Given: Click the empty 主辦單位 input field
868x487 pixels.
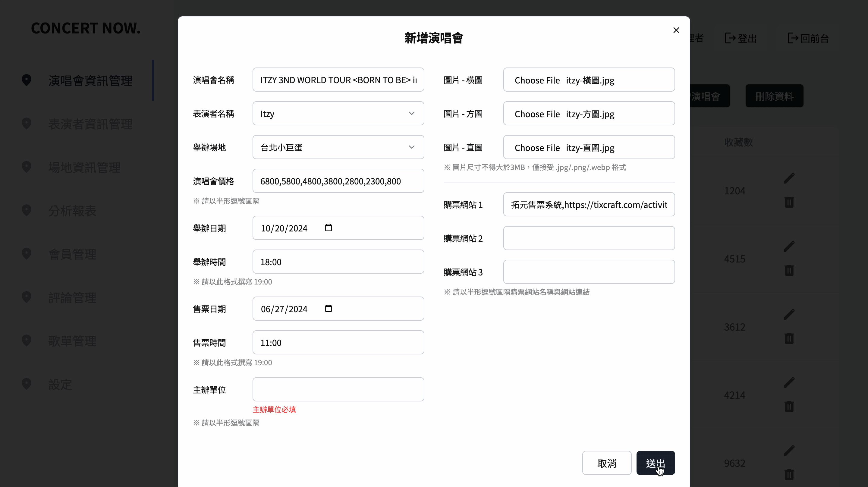Looking at the screenshot, I should (338, 389).
